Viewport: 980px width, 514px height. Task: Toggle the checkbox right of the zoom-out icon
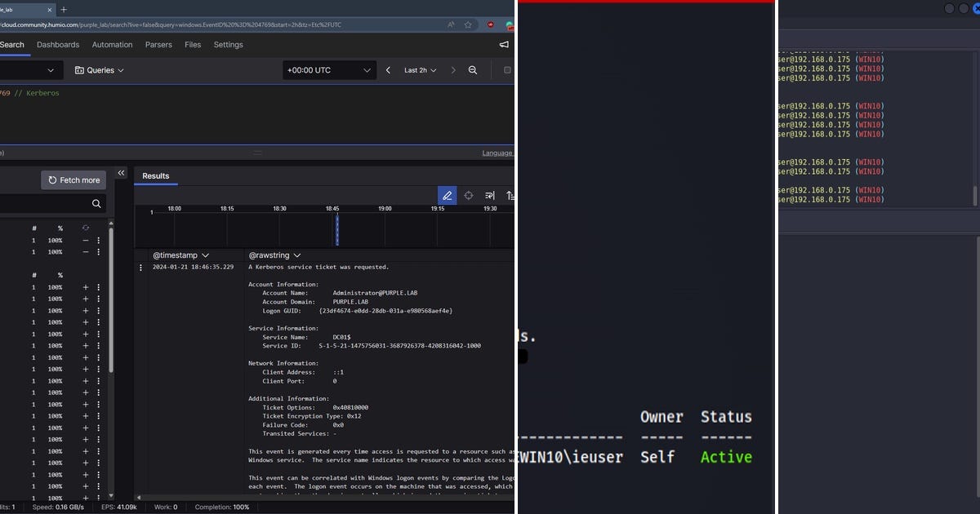[x=507, y=70]
